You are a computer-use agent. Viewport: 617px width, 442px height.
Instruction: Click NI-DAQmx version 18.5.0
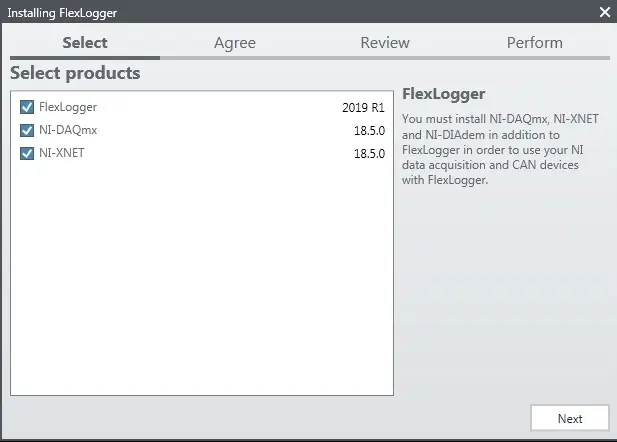369,130
